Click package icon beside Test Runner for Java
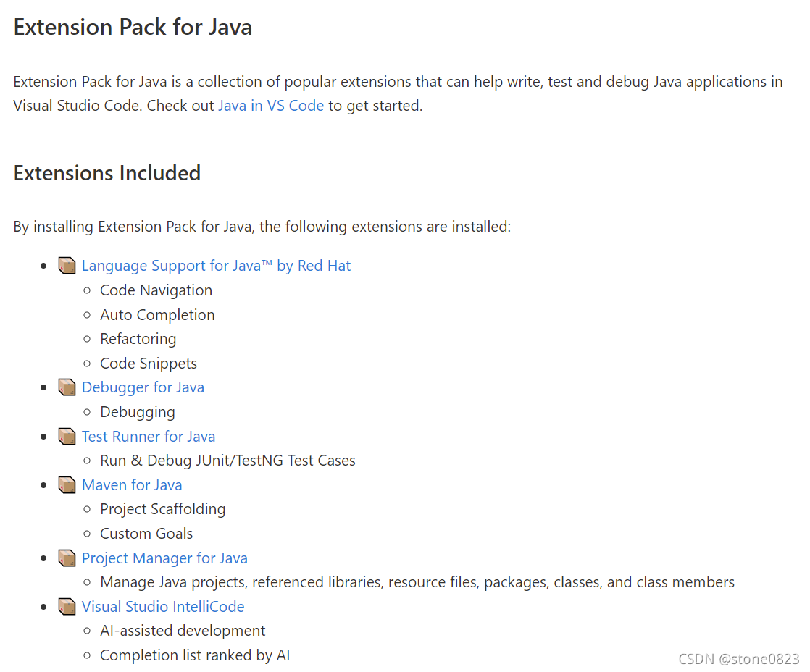 click(x=67, y=437)
